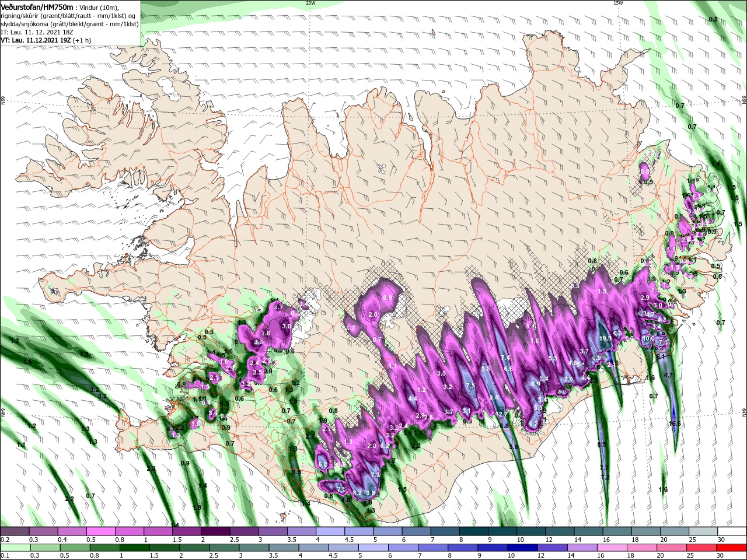Click the bright red legend swatch labeled 30

(732, 548)
